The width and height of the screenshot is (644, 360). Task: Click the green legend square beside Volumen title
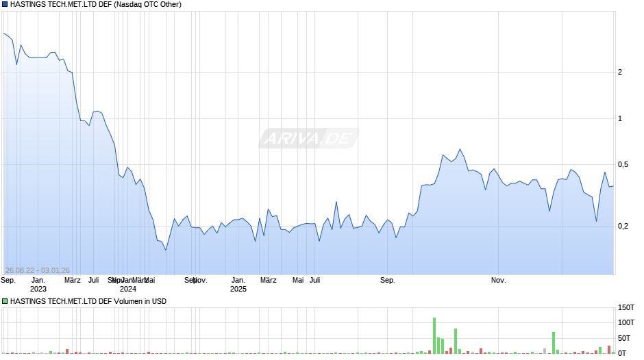[x=5, y=301]
